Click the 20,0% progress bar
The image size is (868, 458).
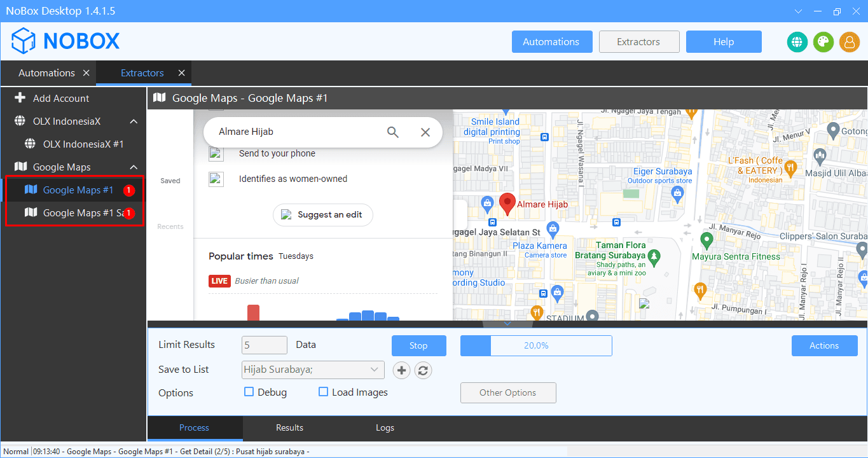click(x=536, y=345)
